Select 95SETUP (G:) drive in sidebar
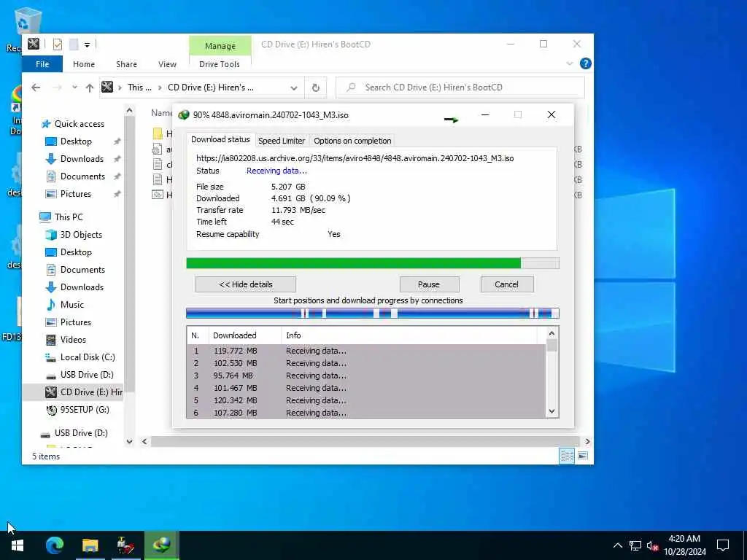 click(85, 410)
